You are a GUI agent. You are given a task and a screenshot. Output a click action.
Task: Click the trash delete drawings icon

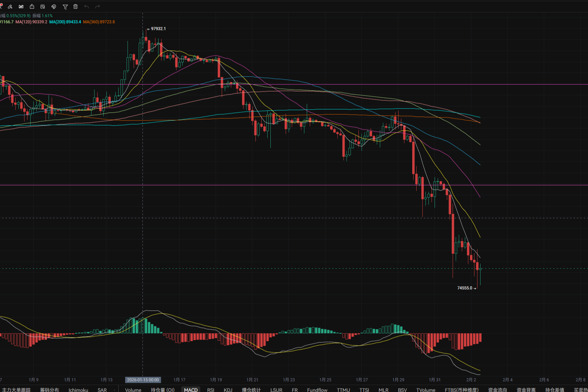point(75,6)
